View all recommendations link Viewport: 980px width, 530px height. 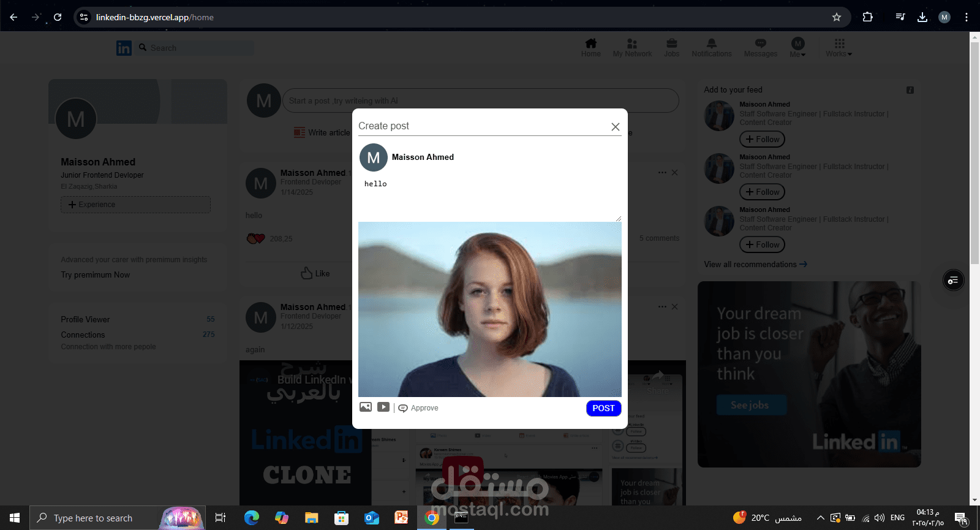[x=755, y=264]
